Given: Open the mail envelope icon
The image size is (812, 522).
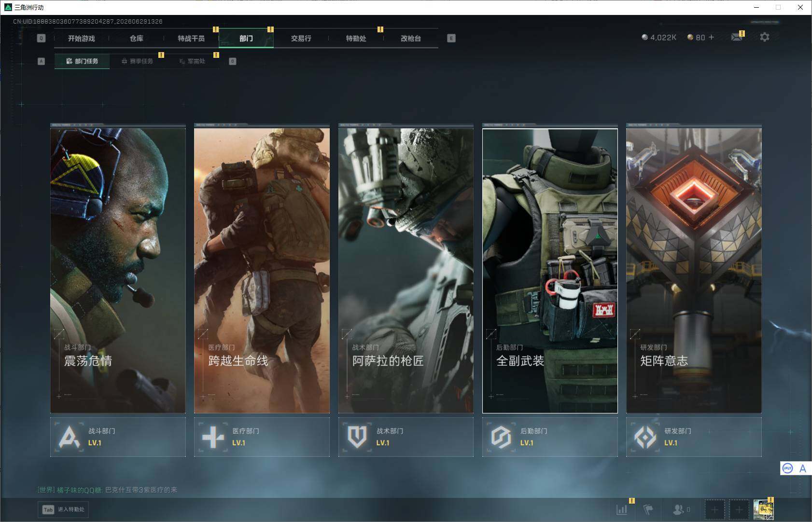Looking at the screenshot, I should 736,37.
